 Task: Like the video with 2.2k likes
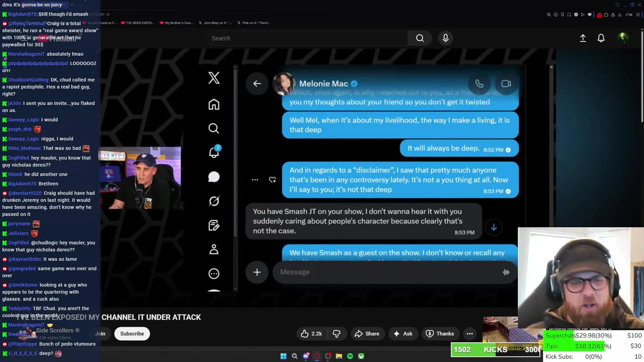click(311, 334)
